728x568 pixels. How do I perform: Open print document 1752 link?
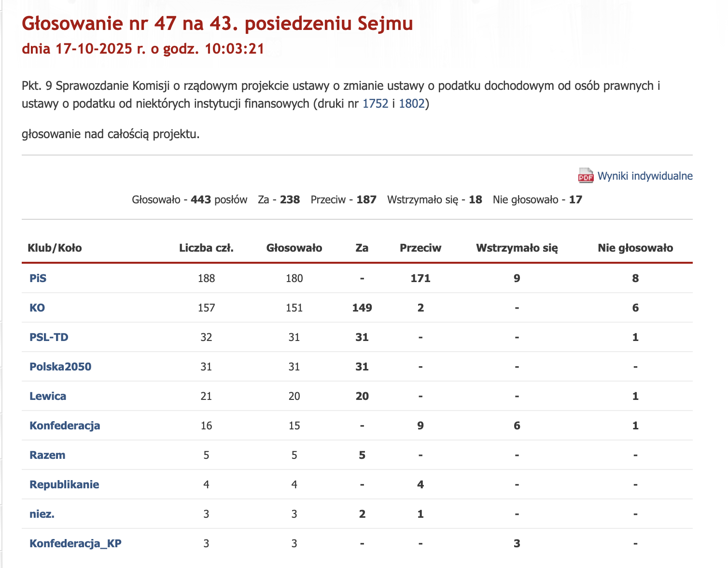click(375, 104)
